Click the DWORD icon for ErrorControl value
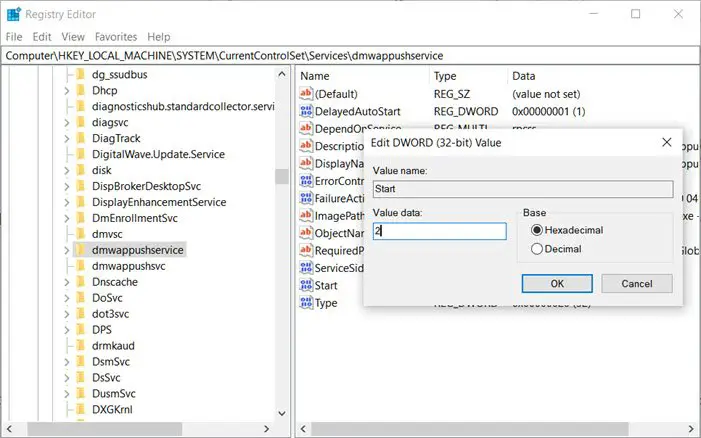701x438 pixels. coord(306,181)
